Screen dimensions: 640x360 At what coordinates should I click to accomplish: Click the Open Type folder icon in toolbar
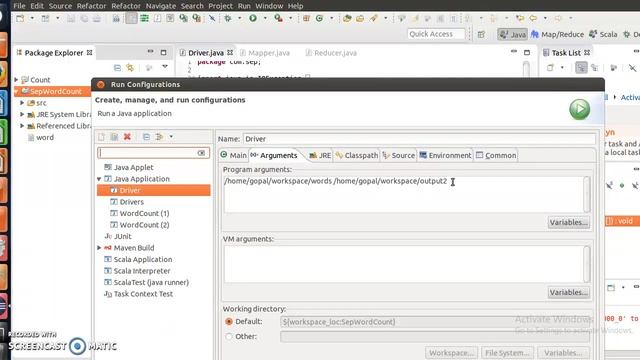tap(347, 18)
